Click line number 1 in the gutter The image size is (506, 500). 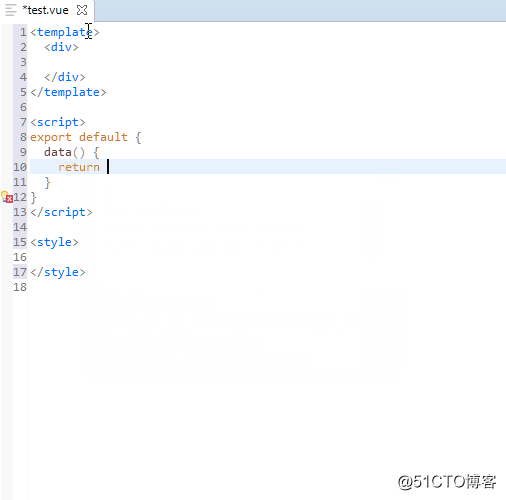[x=23, y=32]
